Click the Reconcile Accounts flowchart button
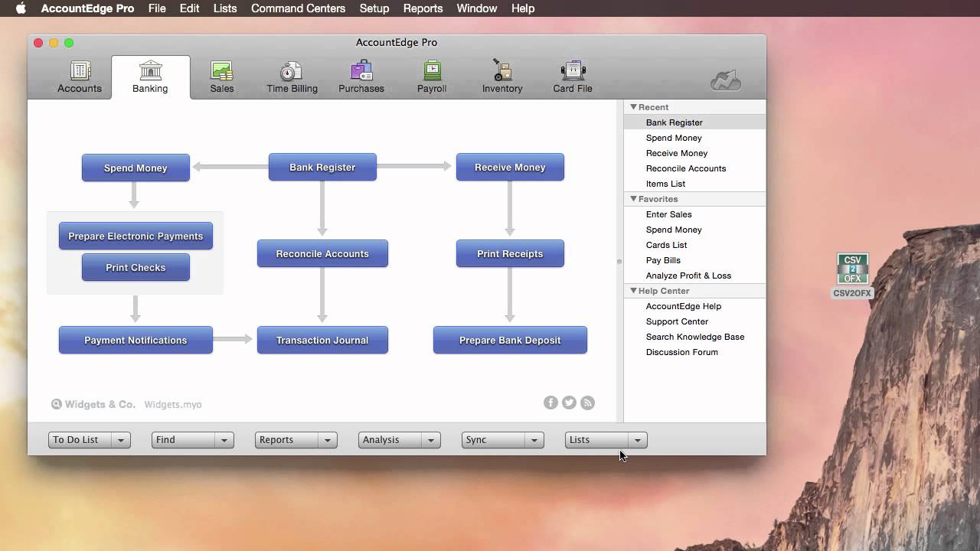The width and height of the screenshot is (980, 551). (x=322, y=253)
